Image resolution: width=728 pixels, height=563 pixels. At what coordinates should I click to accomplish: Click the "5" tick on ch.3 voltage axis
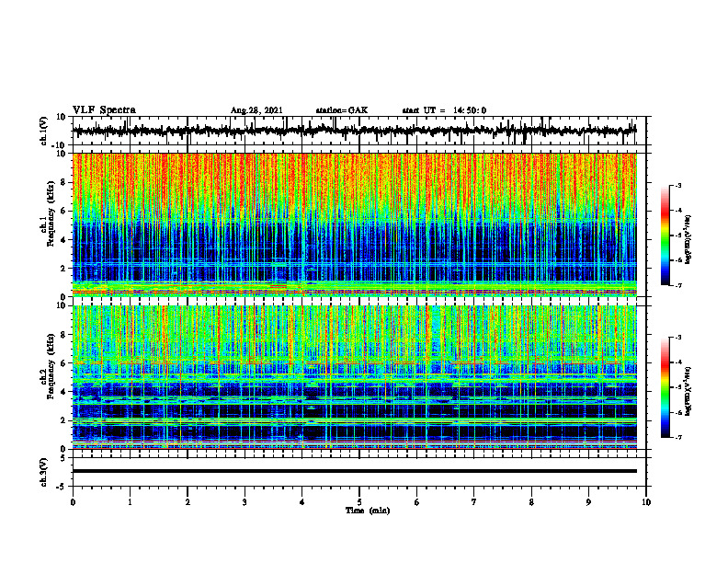[x=63, y=457]
